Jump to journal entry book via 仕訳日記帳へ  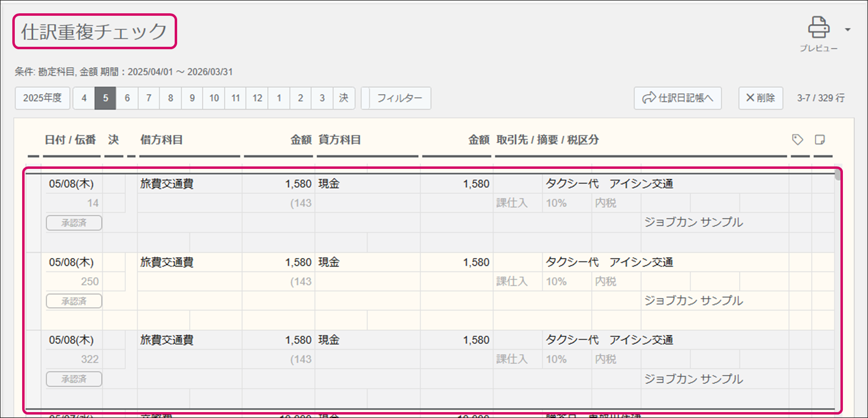pyautogui.click(x=678, y=98)
